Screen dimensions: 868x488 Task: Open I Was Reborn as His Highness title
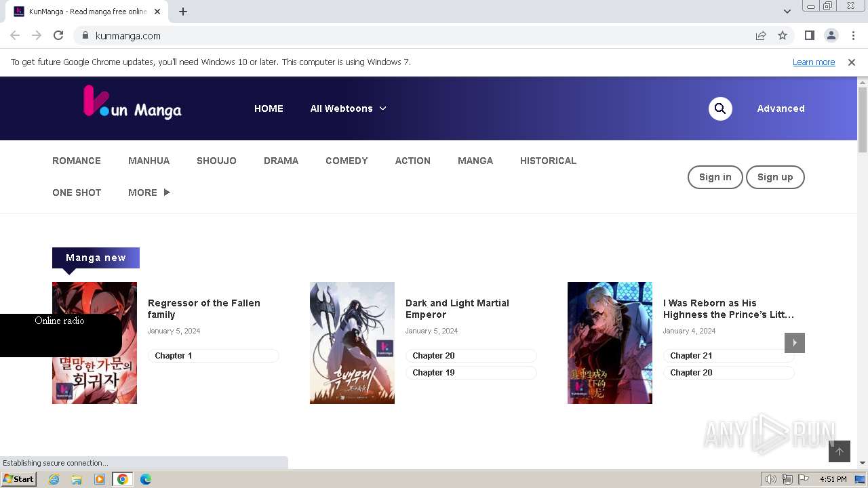pos(728,308)
